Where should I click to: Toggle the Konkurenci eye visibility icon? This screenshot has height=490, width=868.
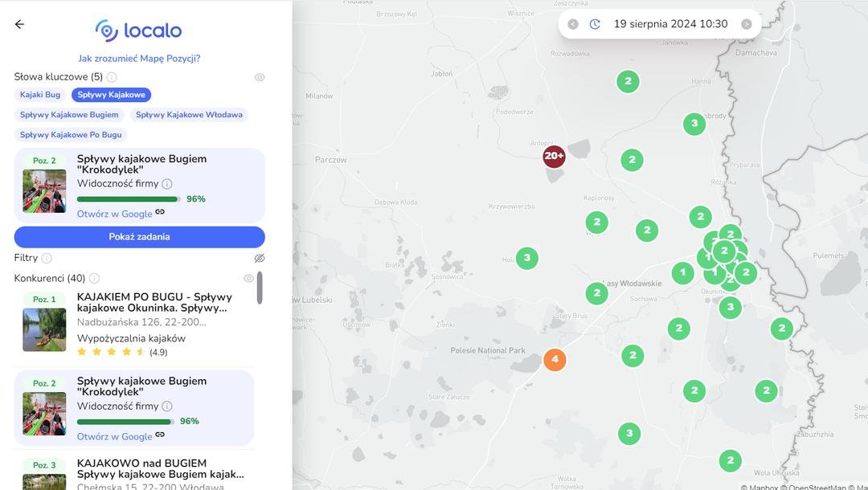(x=248, y=278)
